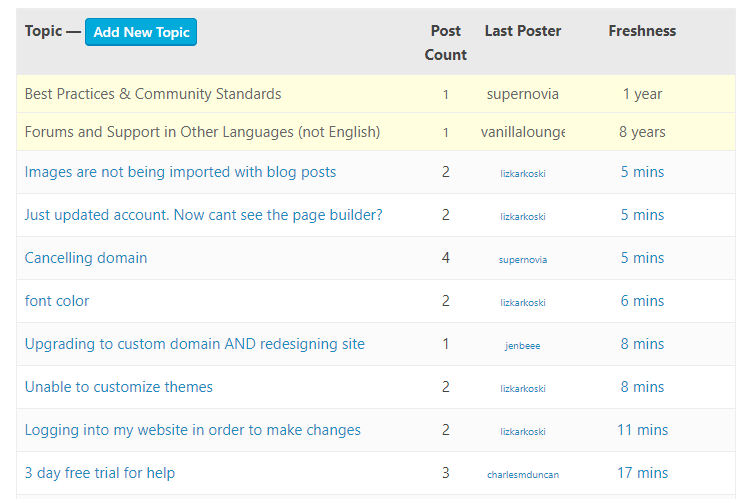Open 3 day free trial topic

(x=100, y=473)
